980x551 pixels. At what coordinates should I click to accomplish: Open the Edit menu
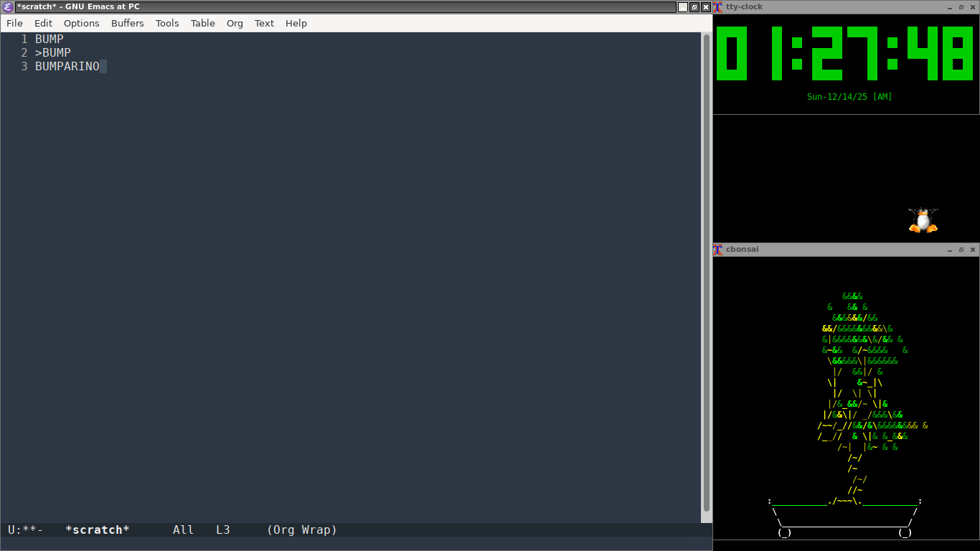point(44,23)
